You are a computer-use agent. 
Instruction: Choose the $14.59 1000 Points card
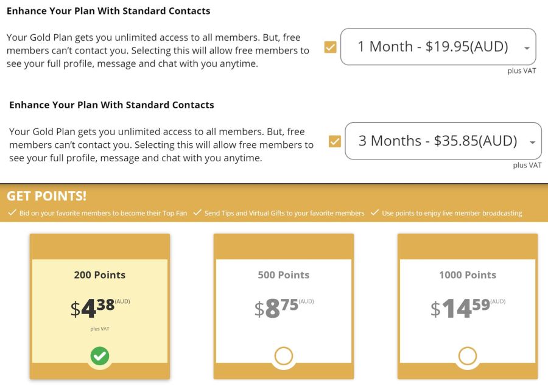(468, 306)
